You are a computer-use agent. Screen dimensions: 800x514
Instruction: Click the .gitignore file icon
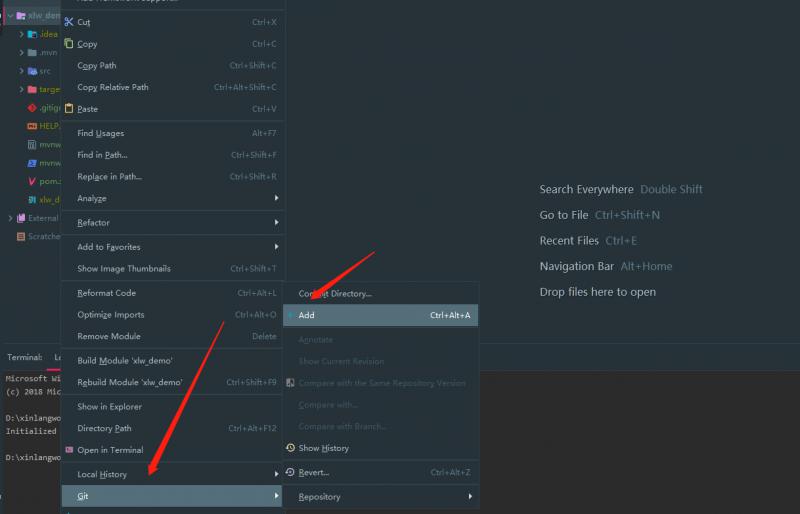tap(32, 108)
